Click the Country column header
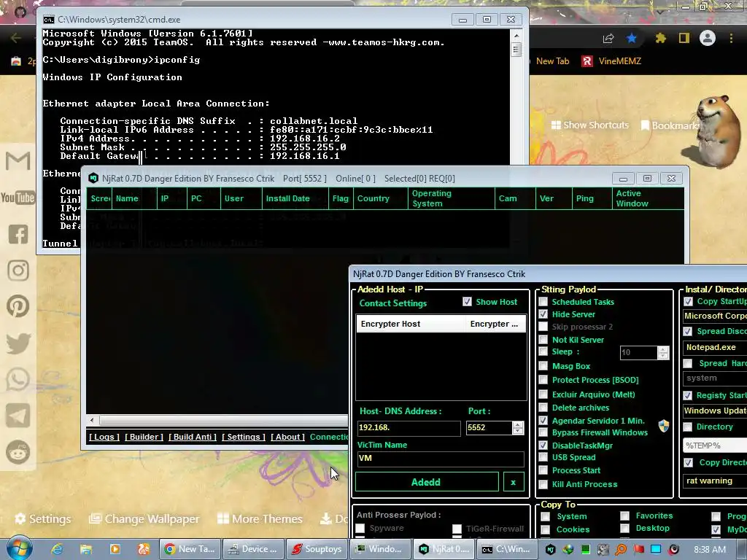The width and height of the screenshot is (747, 560). (x=380, y=198)
